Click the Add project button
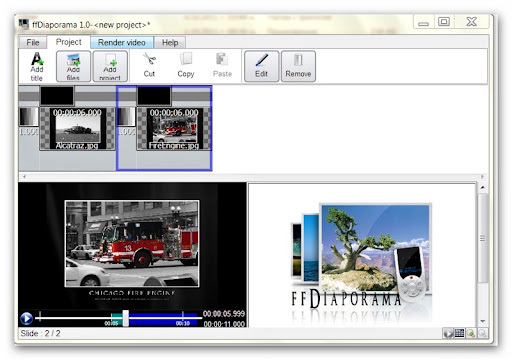 [110, 66]
